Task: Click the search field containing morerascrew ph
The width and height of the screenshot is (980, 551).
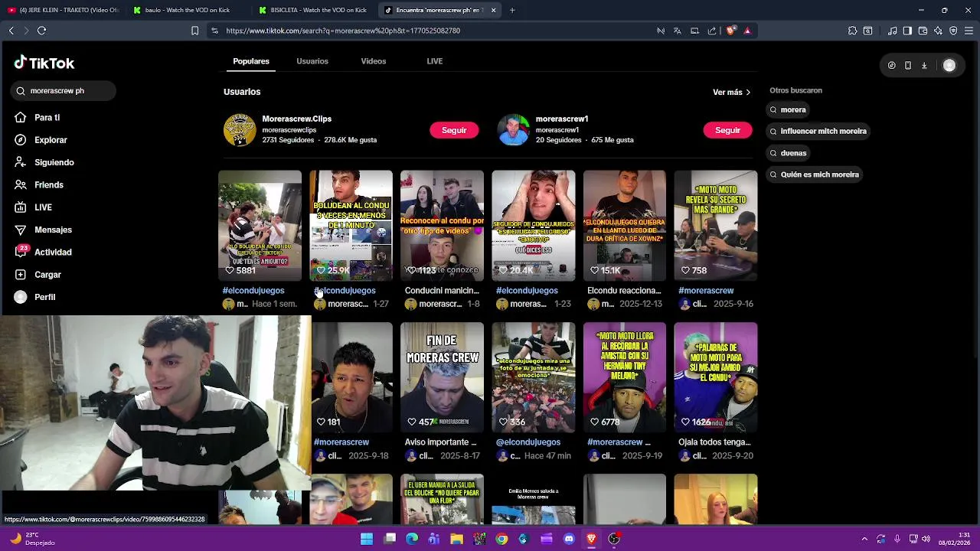Action: coord(64,90)
